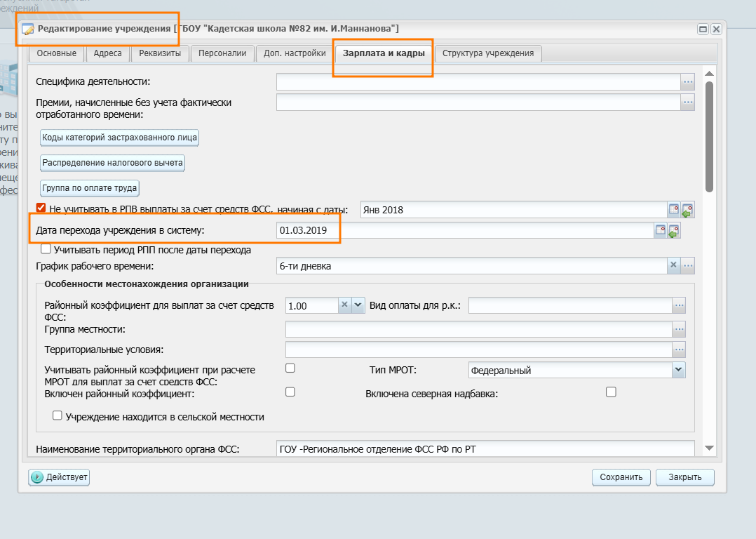The height and width of the screenshot is (539, 756).
Task: Open Коды категорий застрахованного лица
Action: pyautogui.click(x=119, y=138)
